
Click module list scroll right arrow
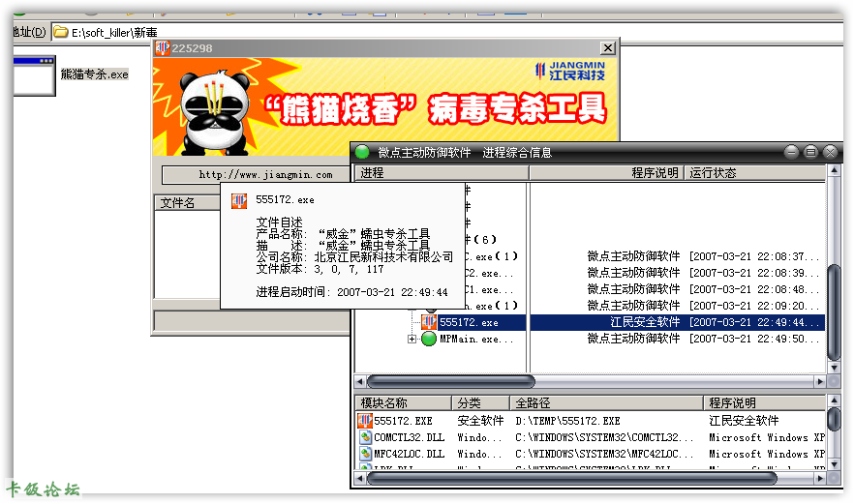click(820, 479)
